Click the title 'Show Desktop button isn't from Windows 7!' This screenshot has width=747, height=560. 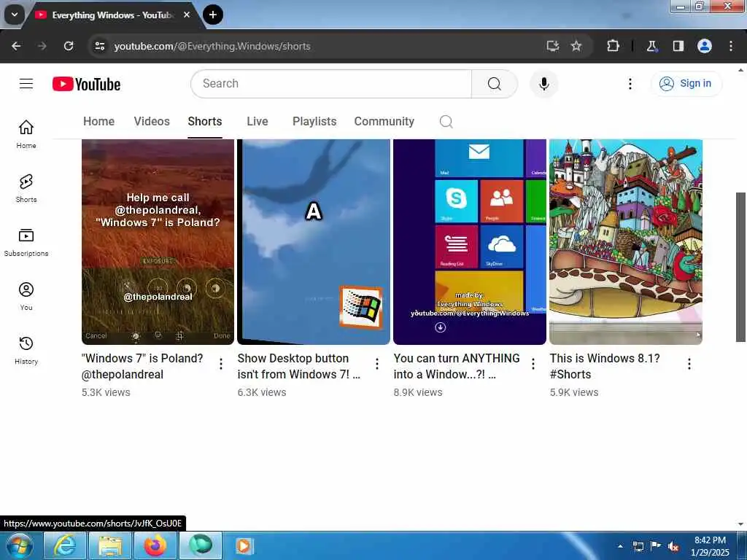pyautogui.click(x=298, y=366)
